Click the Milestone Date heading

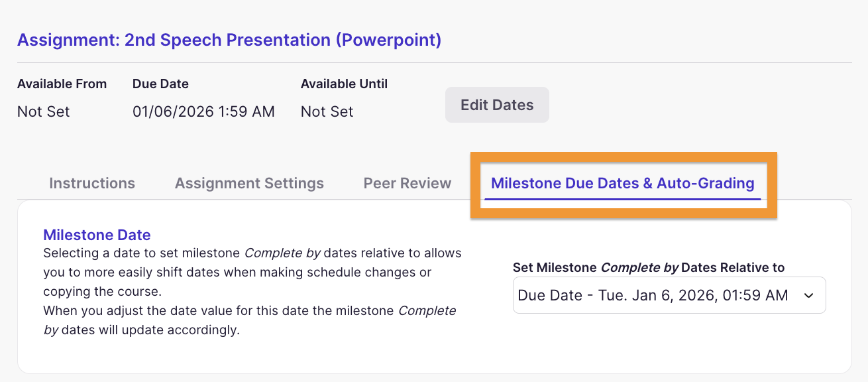tap(97, 235)
